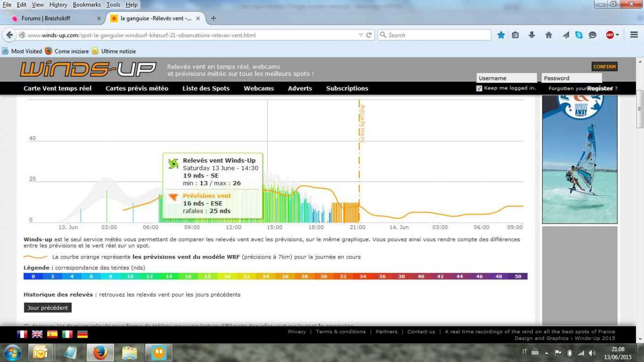
Task: Select the la ganguise Relevés vent tab
Action: point(156,18)
